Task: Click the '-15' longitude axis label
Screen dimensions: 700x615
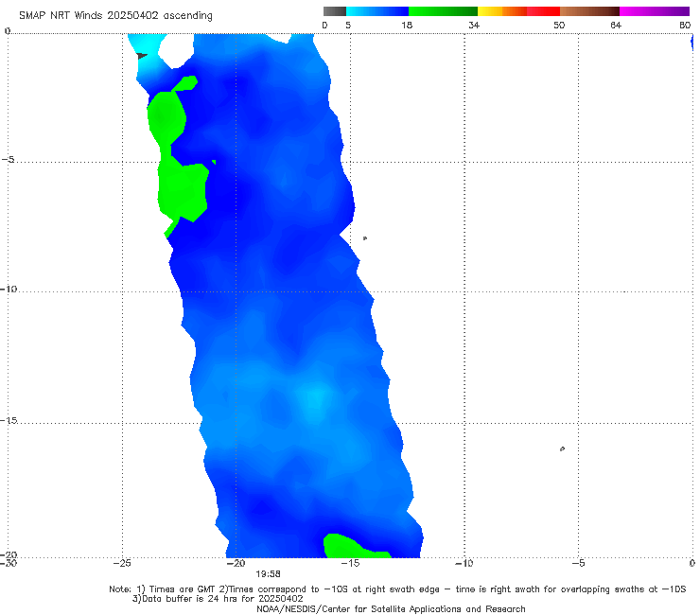Action: click(350, 563)
